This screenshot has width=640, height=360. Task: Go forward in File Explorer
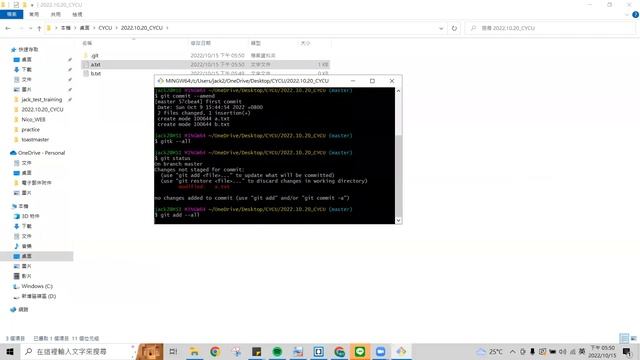coord(20,28)
